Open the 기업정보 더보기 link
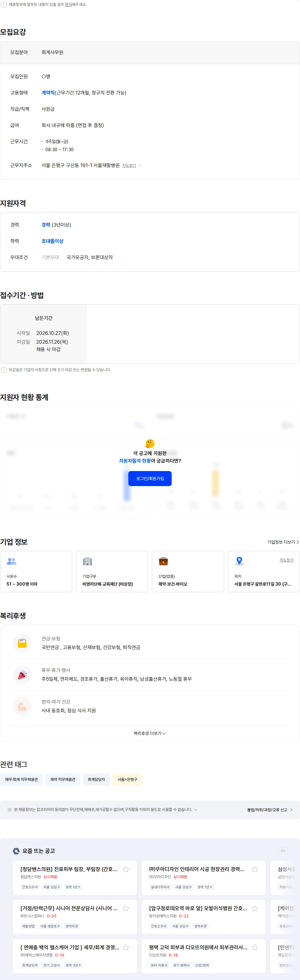This screenshot has height=980, width=300. pyautogui.click(x=283, y=542)
